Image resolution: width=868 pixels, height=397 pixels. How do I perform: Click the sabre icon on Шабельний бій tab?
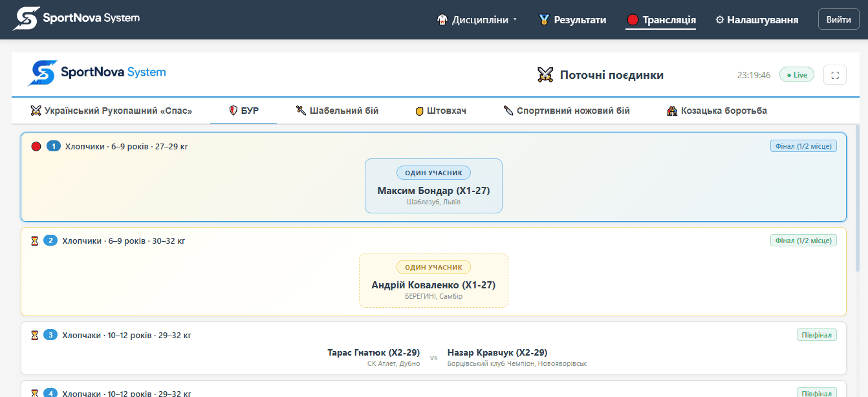301,111
